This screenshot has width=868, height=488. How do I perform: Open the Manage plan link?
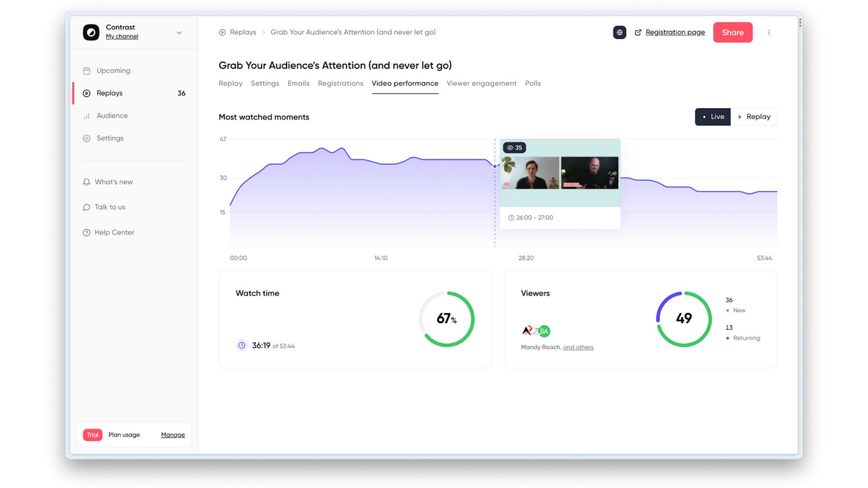click(x=173, y=435)
